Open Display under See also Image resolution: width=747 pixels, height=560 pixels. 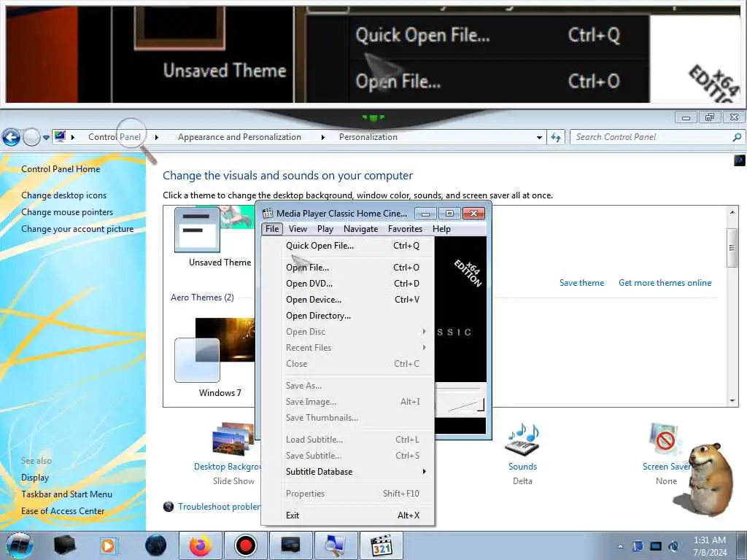click(x=35, y=478)
